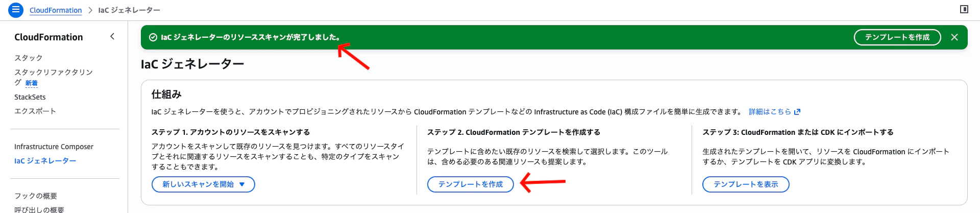Open フックの概要 in the sidebar
The image size is (980, 213).
tap(36, 196)
